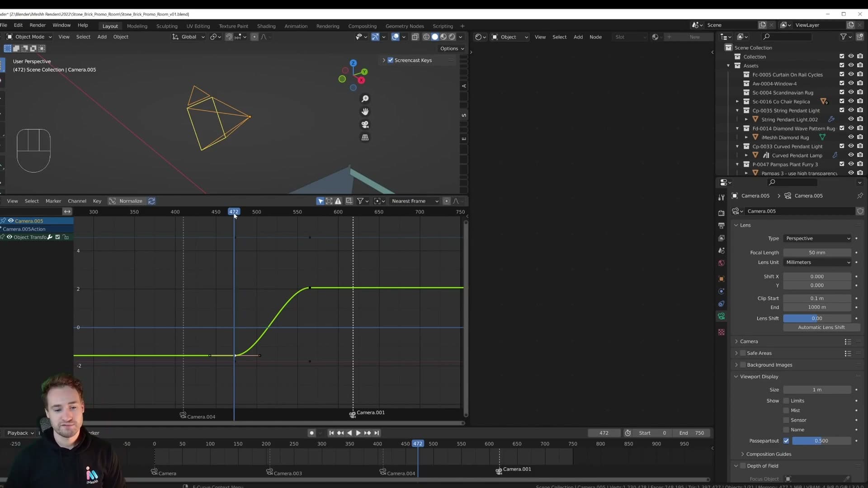Switch to the Geometry Nodes workspace tab
868x488 pixels.
point(405,26)
